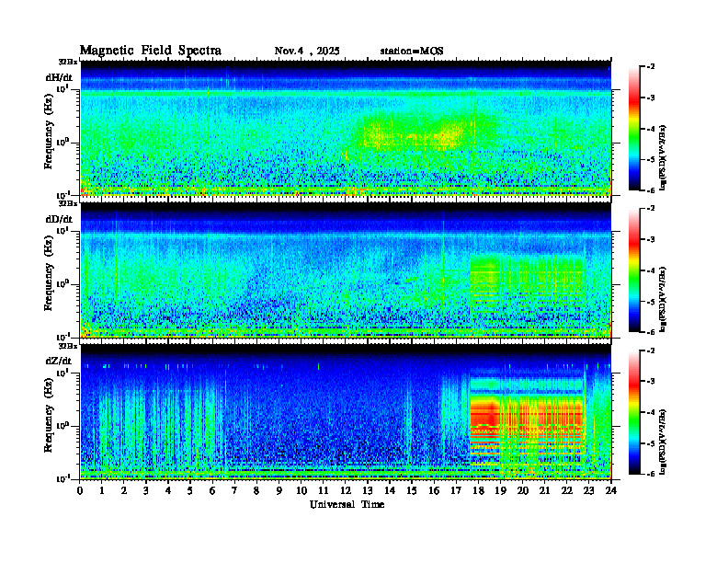The height and width of the screenshot is (563, 728).
Task: Click hour label 13 on time axis
Action: pyautogui.click(x=368, y=490)
